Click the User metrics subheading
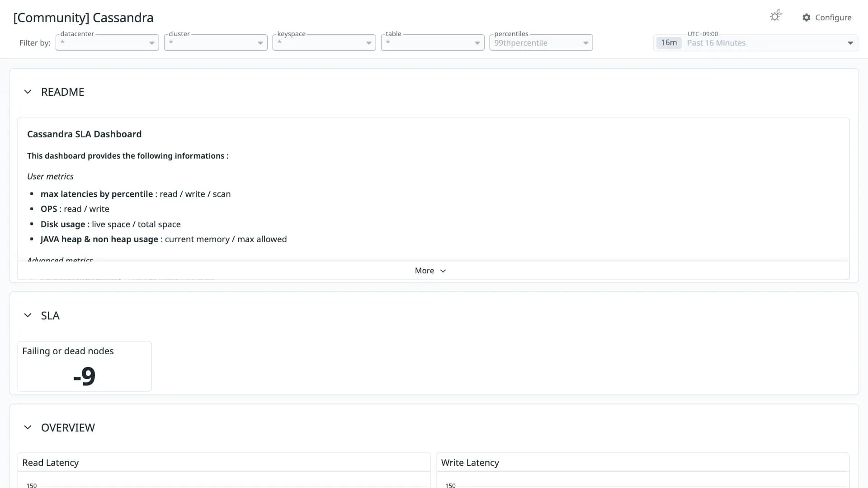 50,176
